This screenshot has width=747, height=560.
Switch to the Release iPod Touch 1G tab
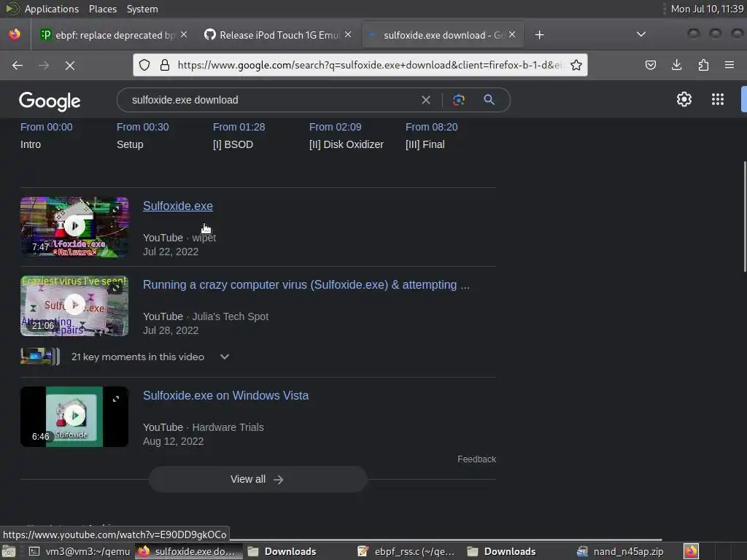click(x=276, y=35)
